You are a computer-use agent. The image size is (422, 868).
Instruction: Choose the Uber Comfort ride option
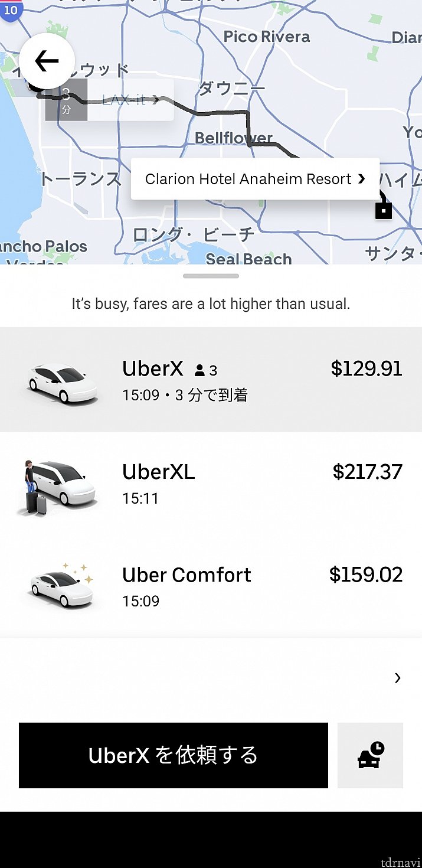[x=211, y=585]
